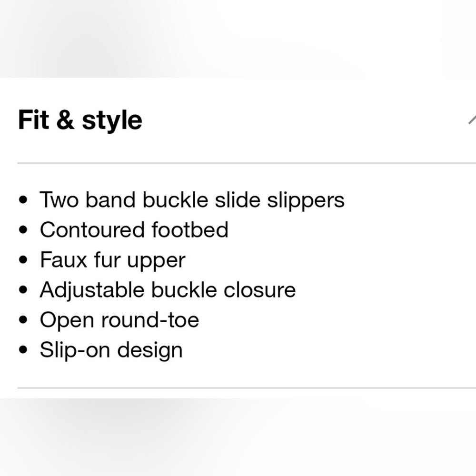The height and width of the screenshot is (476, 476).
Task: Click the gray area above the card
Action: 238,39
